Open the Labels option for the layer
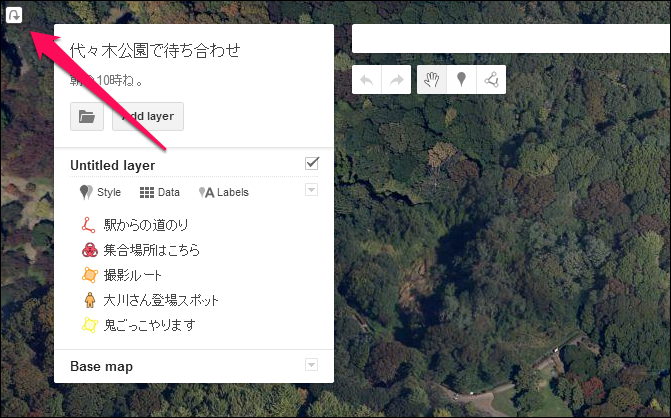 [223, 193]
